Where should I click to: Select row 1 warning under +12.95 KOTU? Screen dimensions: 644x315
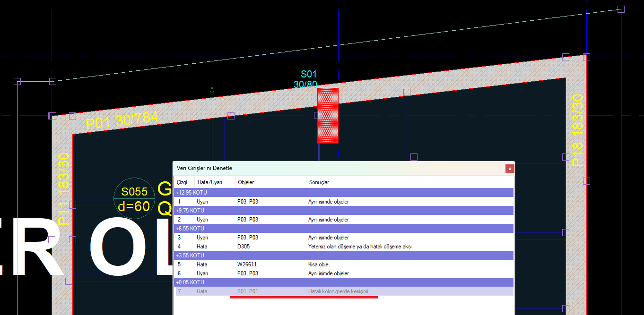click(344, 202)
